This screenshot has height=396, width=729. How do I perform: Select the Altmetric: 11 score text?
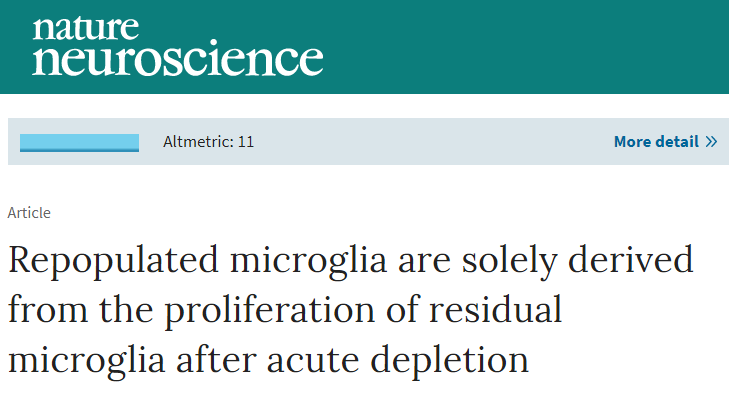tap(208, 141)
